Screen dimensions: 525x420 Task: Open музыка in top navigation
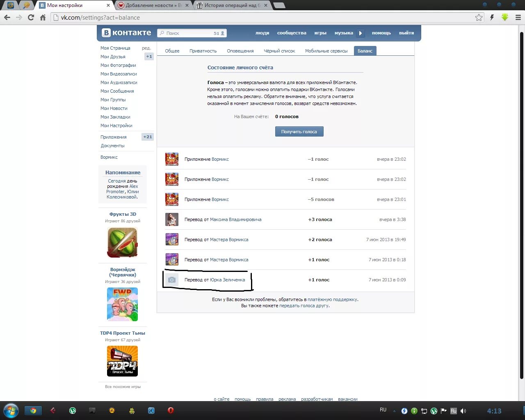point(344,33)
